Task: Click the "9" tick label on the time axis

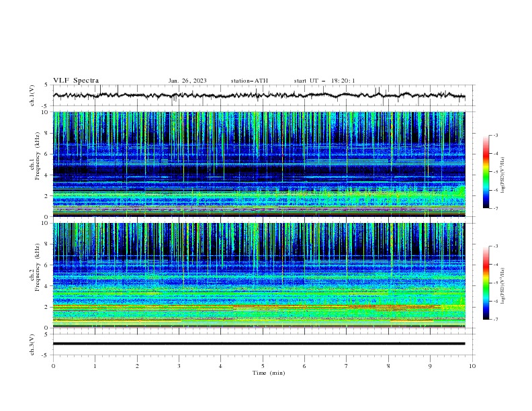Action: click(430, 366)
